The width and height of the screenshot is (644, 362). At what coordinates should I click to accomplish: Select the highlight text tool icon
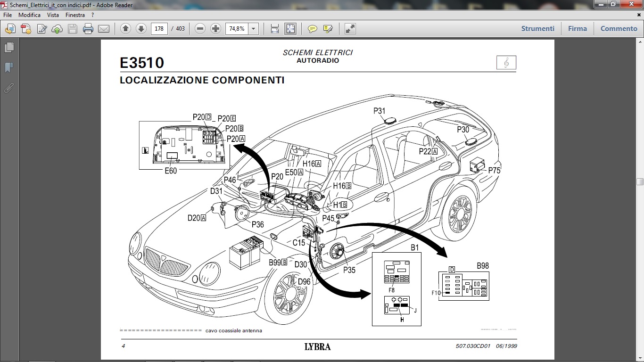point(328,29)
